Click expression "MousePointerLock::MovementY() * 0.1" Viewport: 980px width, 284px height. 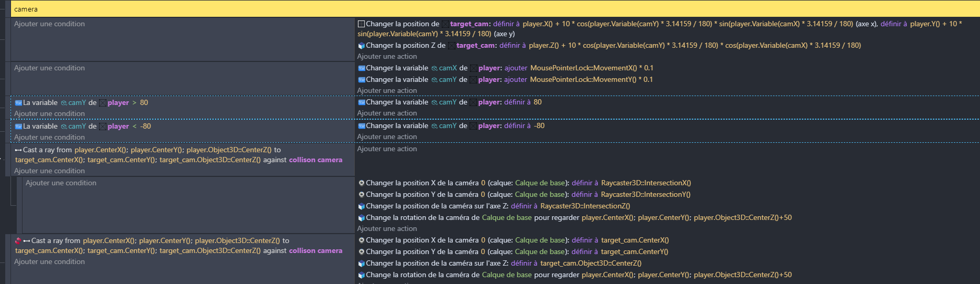point(592,80)
